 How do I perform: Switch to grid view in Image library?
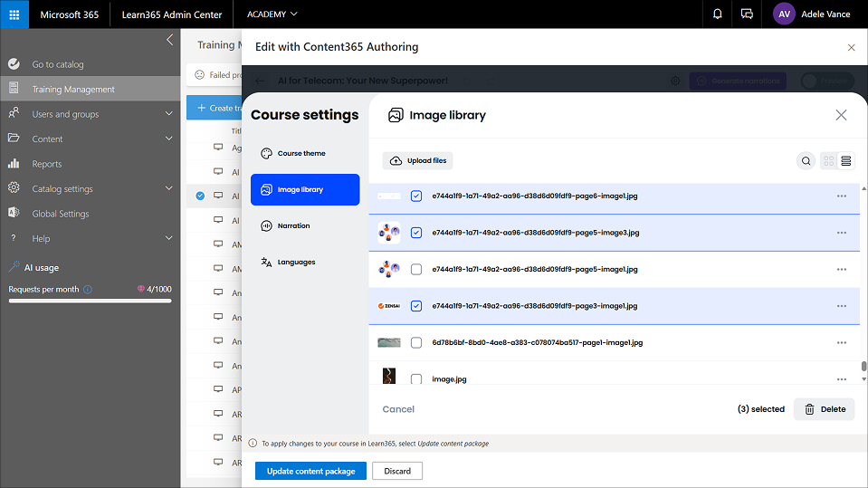click(828, 161)
